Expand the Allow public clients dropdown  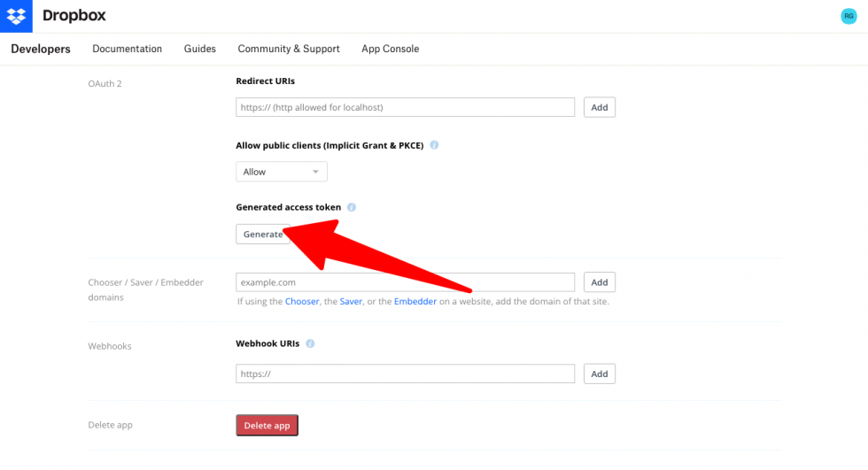click(x=281, y=172)
